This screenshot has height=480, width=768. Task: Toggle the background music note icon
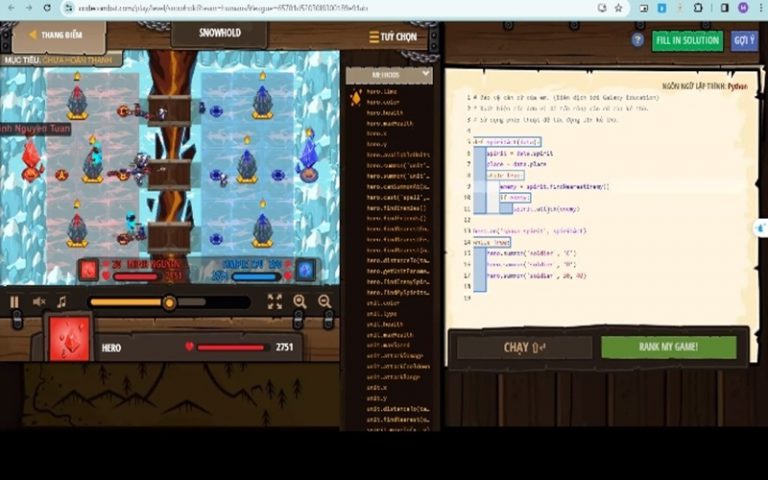coord(62,302)
